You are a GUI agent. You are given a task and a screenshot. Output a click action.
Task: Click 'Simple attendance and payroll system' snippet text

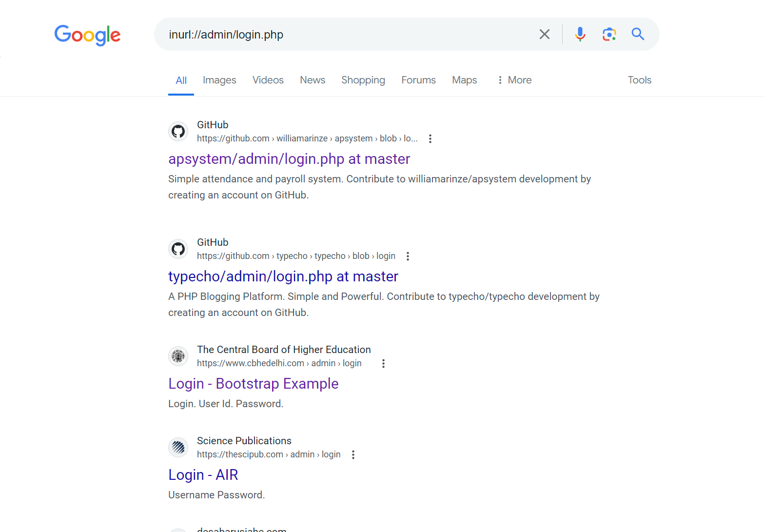[x=255, y=179]
